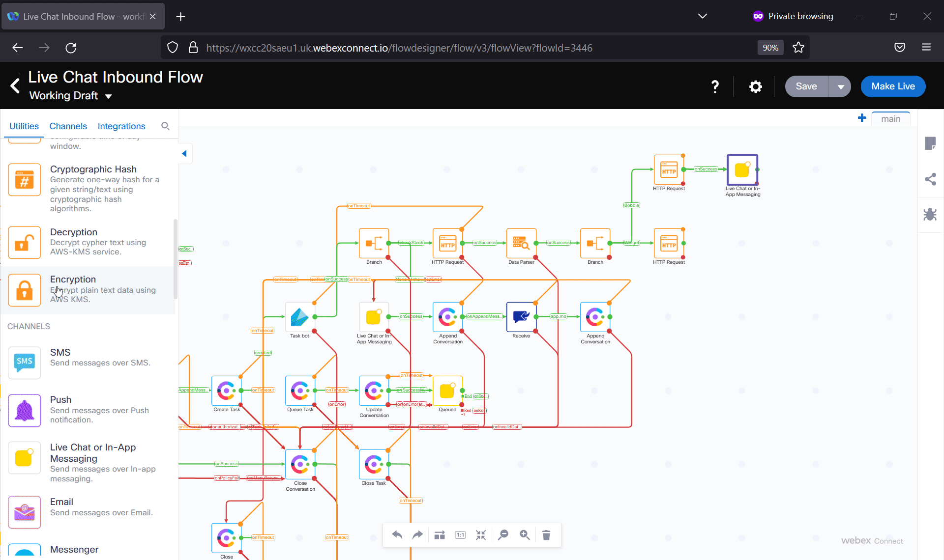The image size is (944, 560).
Task: Select the Close Task node
Action: click(x=374, y=465)
